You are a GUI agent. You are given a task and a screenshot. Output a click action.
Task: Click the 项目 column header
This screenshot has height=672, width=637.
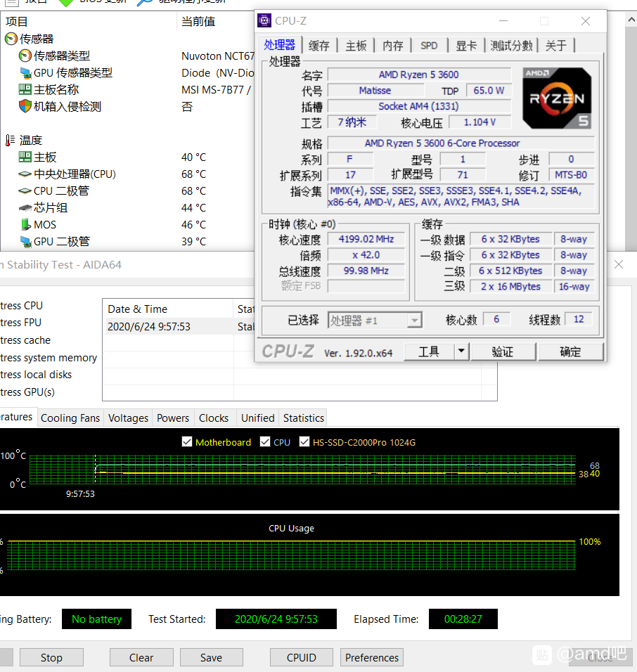(89, 21)
